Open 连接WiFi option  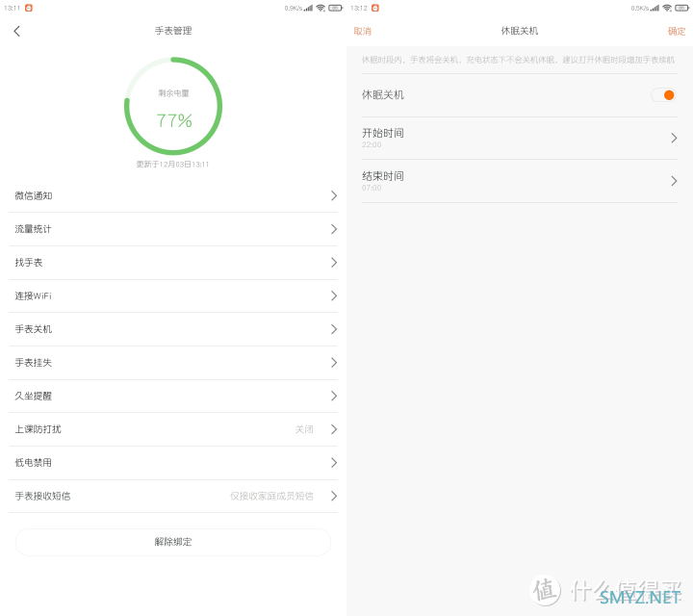pos(173,295)
